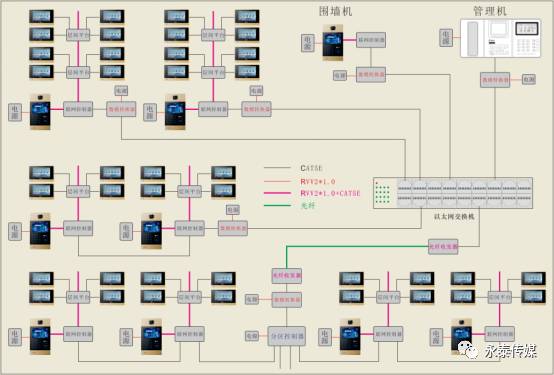Select the 管理机 management console device image
The image size is (554, 375).
(500, 38)
